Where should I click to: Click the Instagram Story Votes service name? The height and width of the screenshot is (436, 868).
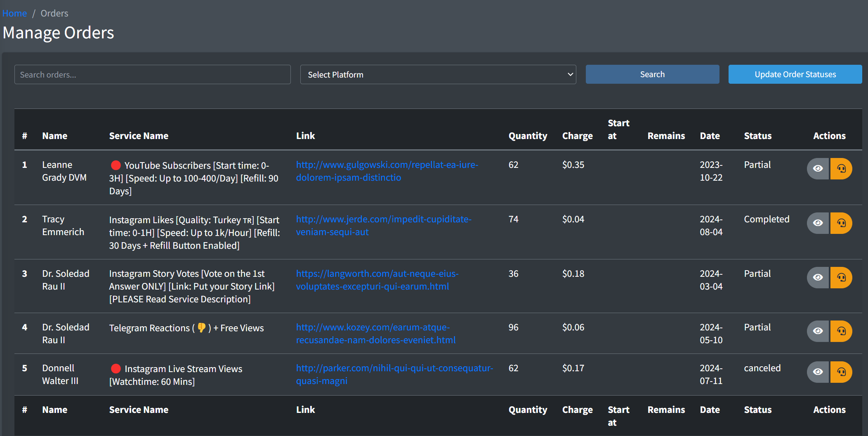tap(192, 286)
